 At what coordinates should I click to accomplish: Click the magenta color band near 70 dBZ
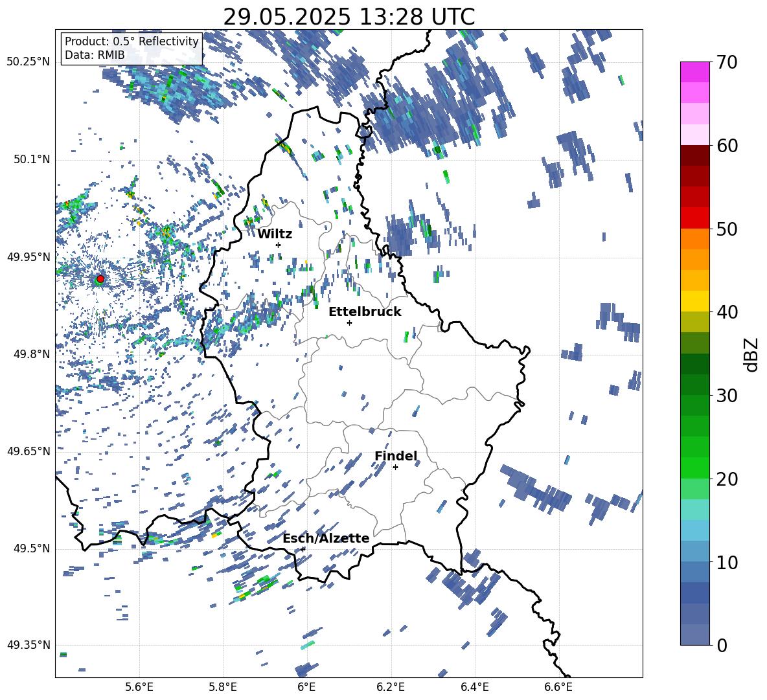(x=694, y=72)
